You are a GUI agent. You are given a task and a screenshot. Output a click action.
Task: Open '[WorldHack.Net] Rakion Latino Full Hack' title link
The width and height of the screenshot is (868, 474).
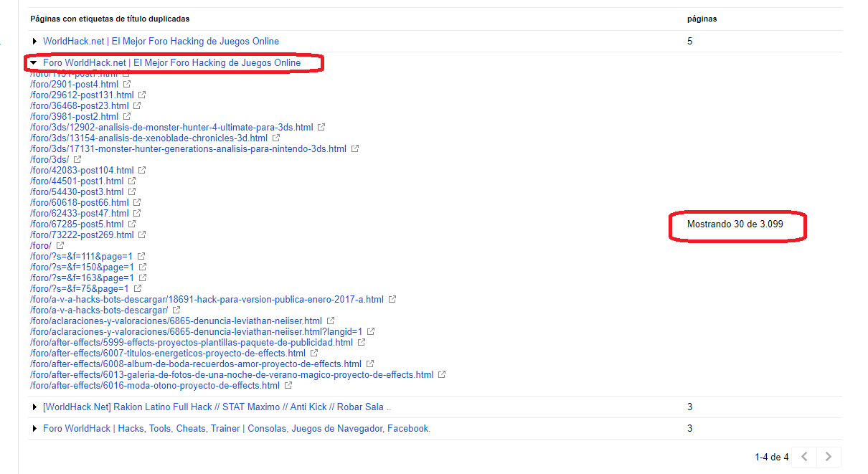pos(217,407)
